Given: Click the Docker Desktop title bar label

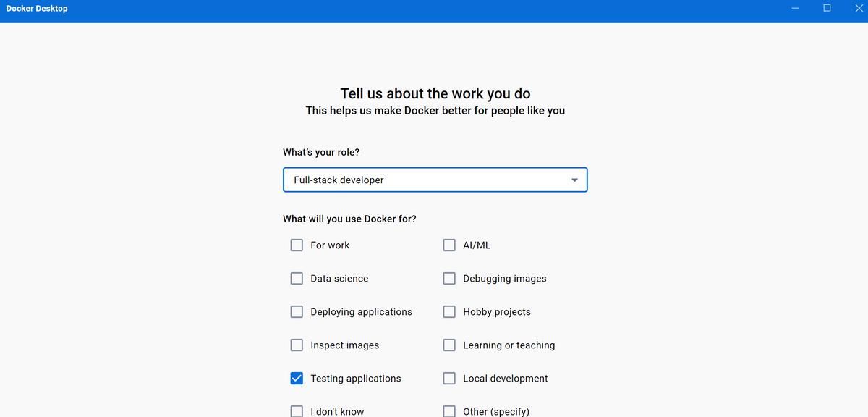Looking at the screenshot, I should point(37,8).
